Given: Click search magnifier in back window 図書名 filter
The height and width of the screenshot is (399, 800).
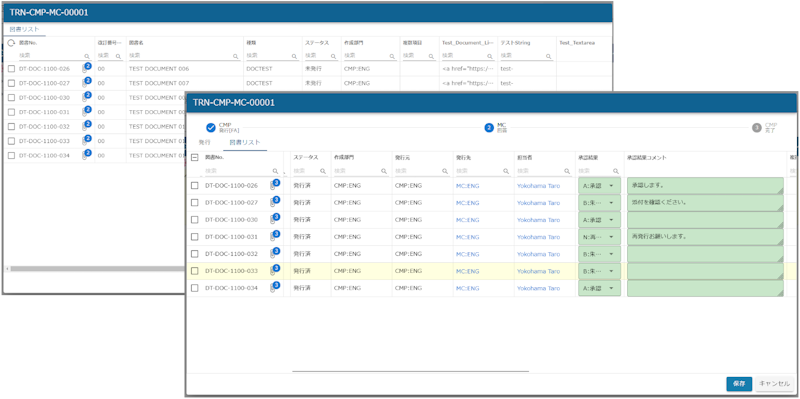Looking at the screenshot, I should pos(235,56).
